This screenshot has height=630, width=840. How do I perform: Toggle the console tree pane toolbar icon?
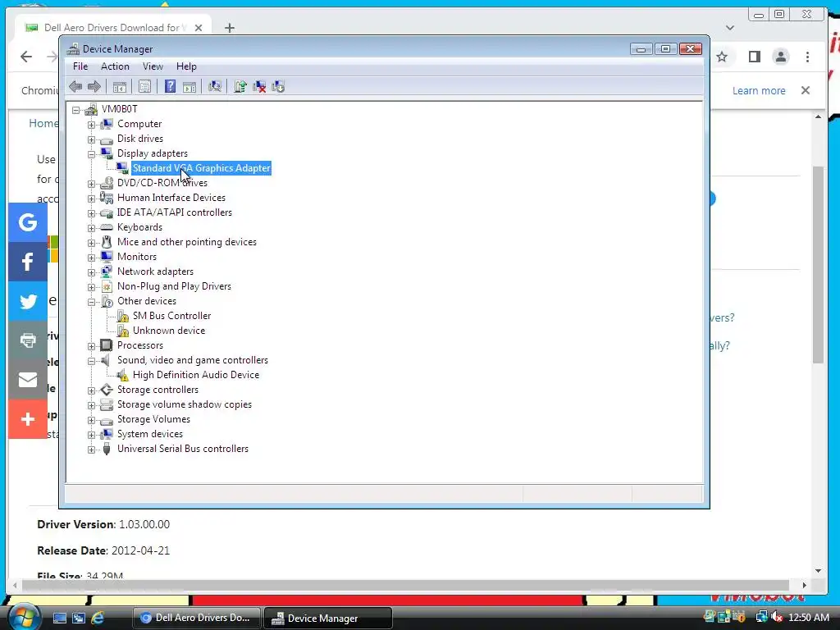120,86
